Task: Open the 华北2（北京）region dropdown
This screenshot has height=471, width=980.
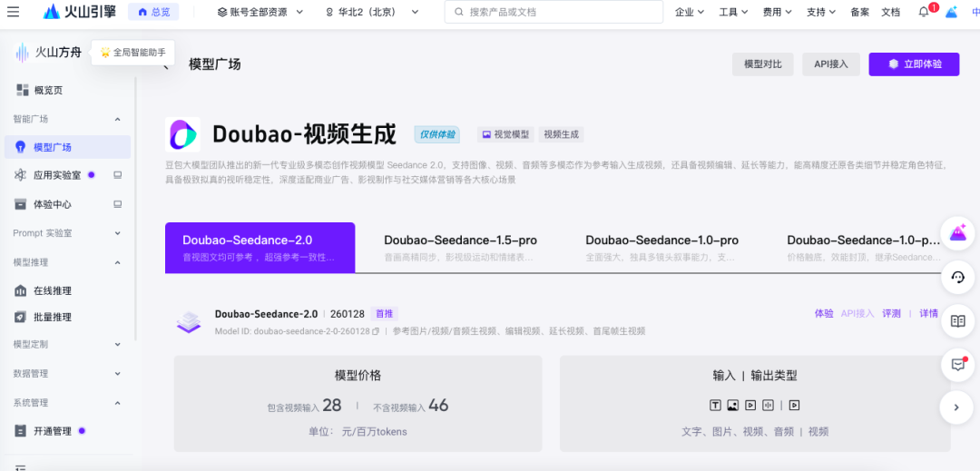Action: 372,12
